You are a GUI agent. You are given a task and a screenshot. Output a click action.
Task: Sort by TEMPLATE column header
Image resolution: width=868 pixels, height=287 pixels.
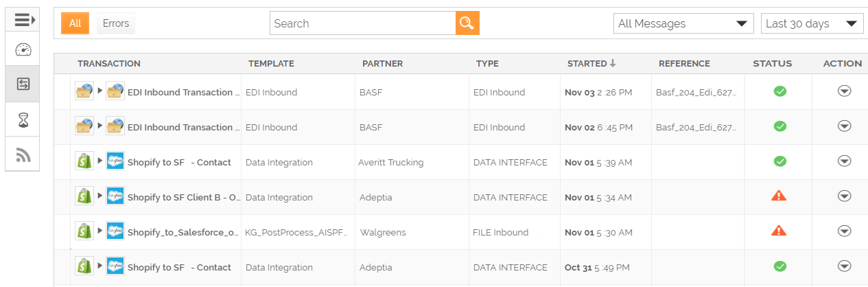[271, 63]
